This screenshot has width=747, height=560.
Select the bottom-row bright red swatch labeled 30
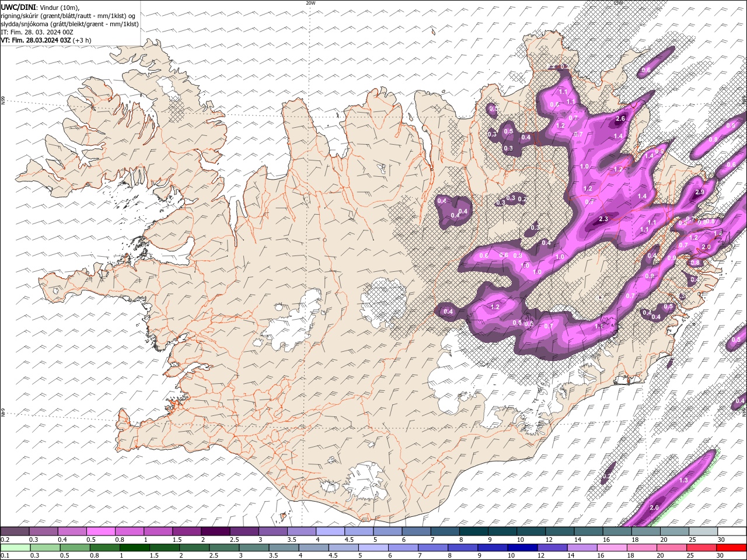[732, 548]
